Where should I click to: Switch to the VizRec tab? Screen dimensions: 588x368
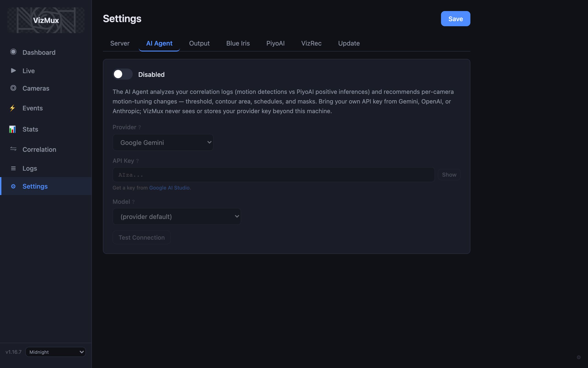[x=311, y=43]
